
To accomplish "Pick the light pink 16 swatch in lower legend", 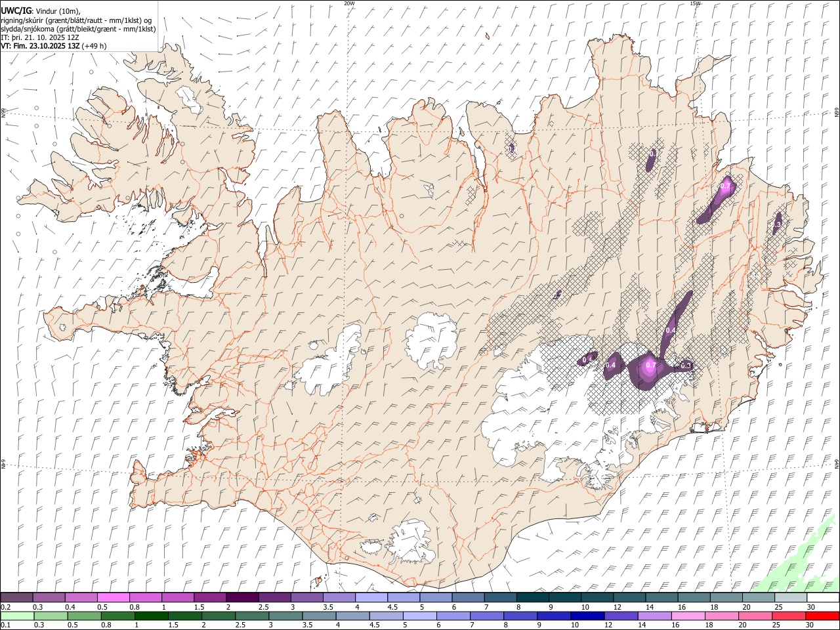I will point(687,616).
